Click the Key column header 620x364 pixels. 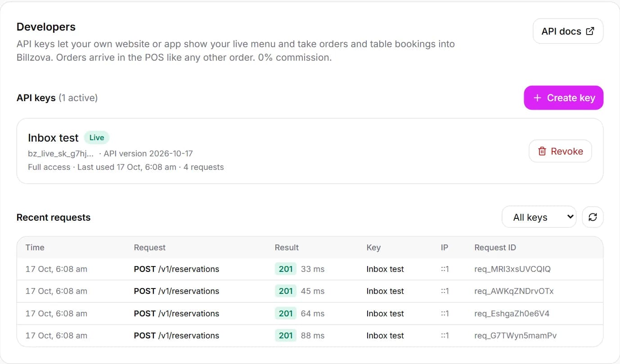(x=373, y=247)
